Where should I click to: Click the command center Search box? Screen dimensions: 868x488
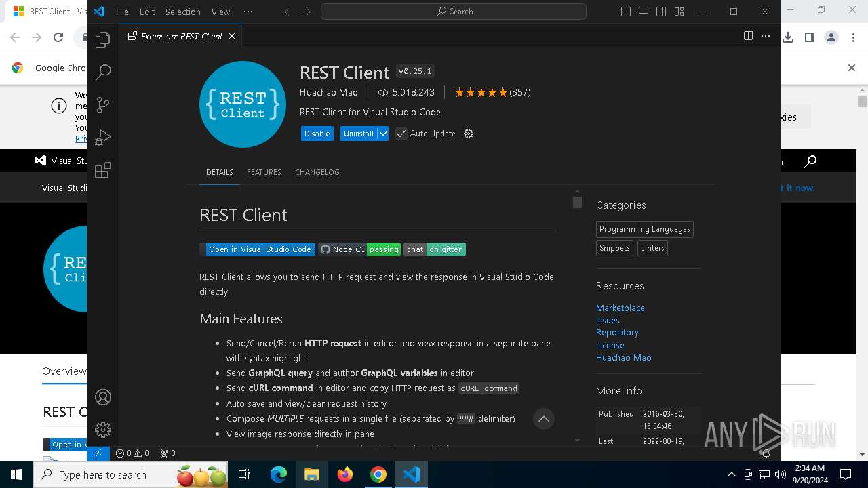[454, 12]
